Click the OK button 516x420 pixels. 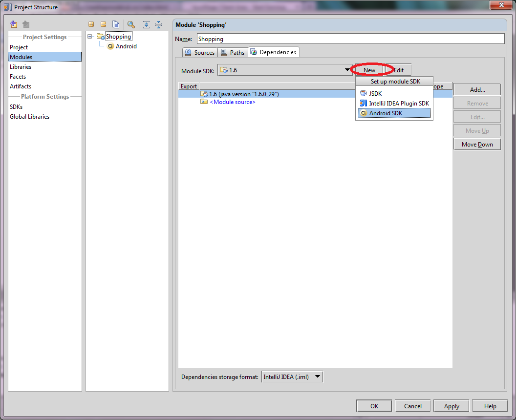(x=374, y=406)
